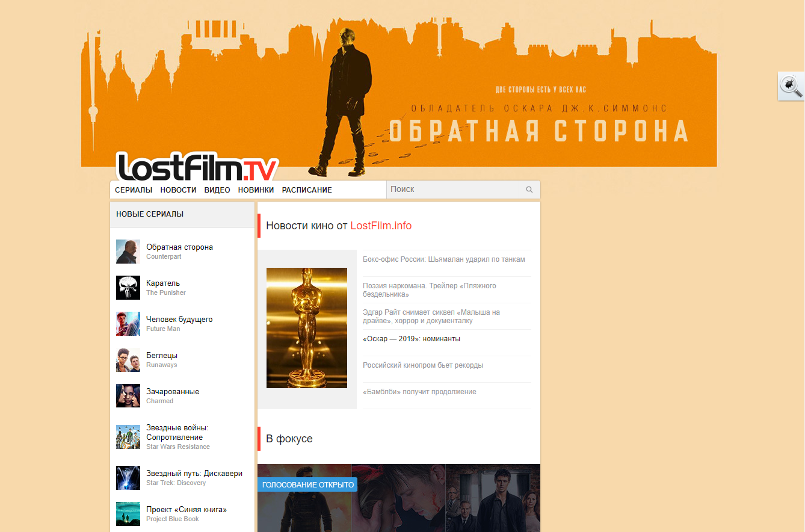The width and height of the screenshot is (805, 532).
Task: Open Runaways thumbnail
Action: 128,360
